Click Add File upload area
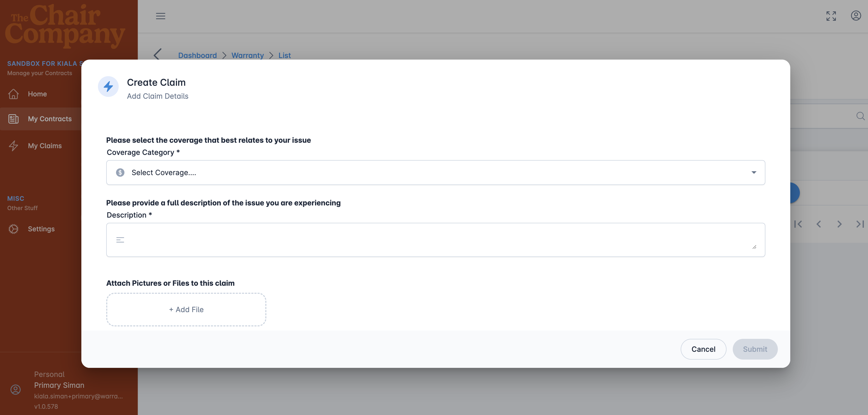This screenshot has width=868, height=415. (186, 310)
